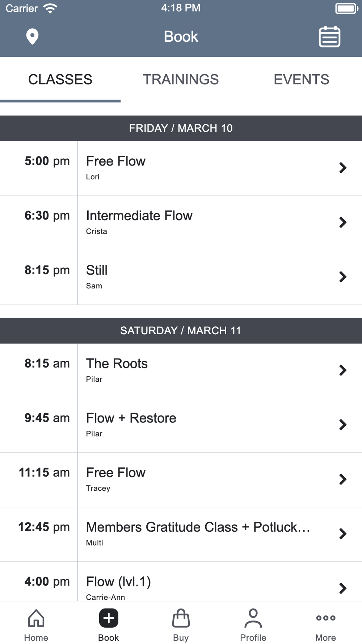Tap the Saturday / March 11 header

pos(181,331)
